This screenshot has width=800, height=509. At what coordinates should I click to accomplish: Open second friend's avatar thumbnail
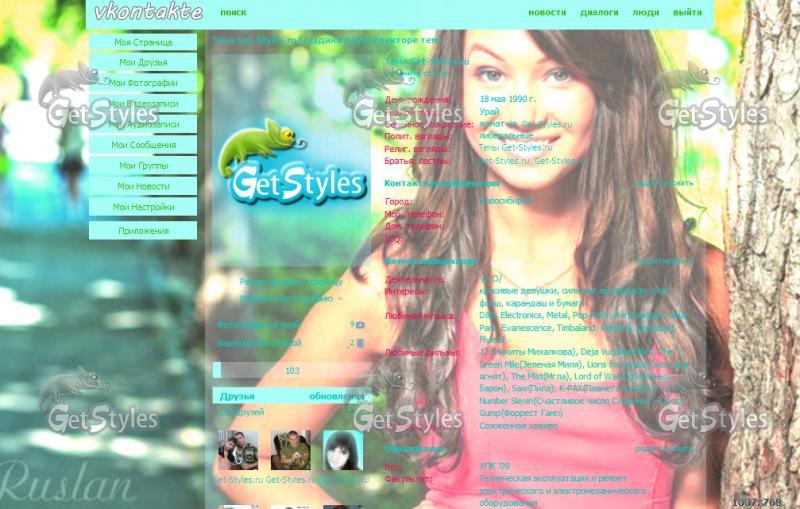[290, 450]
